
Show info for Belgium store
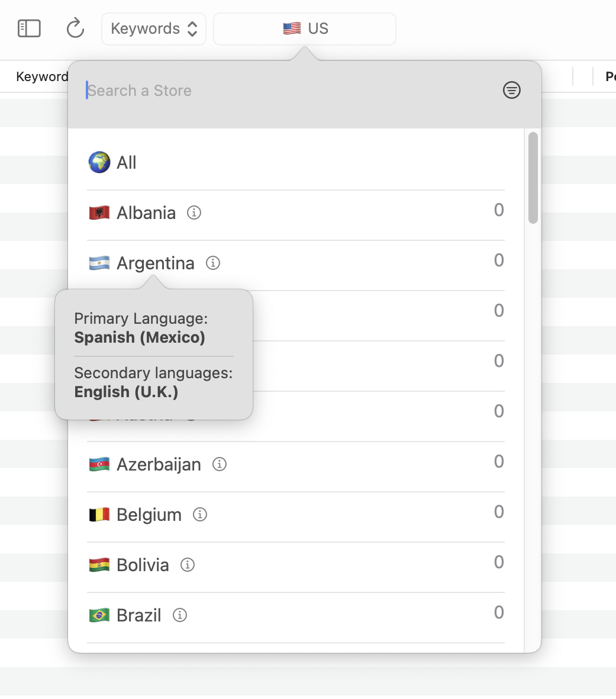tap(200, 514)
